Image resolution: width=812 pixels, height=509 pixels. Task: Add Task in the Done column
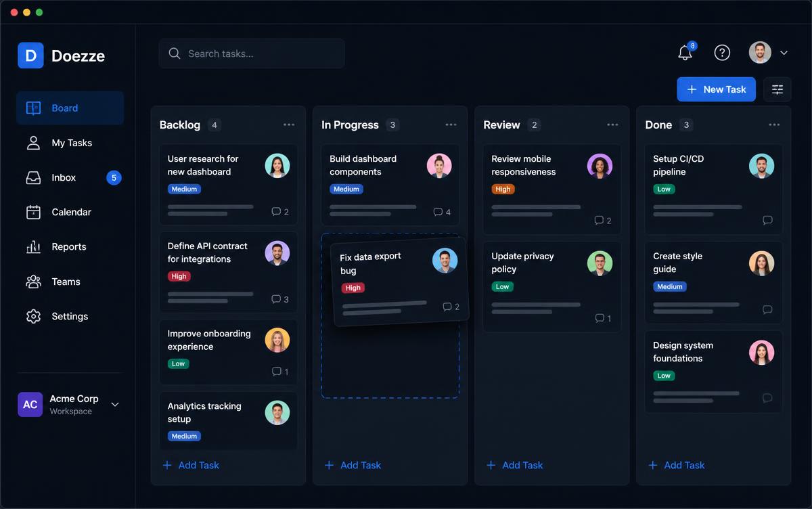tap(676, 465)
